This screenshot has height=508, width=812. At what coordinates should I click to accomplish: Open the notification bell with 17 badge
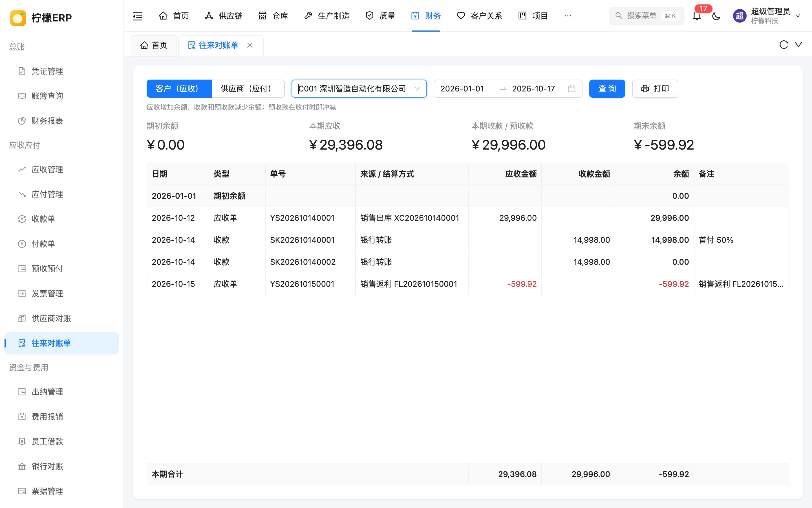[697, 16]
